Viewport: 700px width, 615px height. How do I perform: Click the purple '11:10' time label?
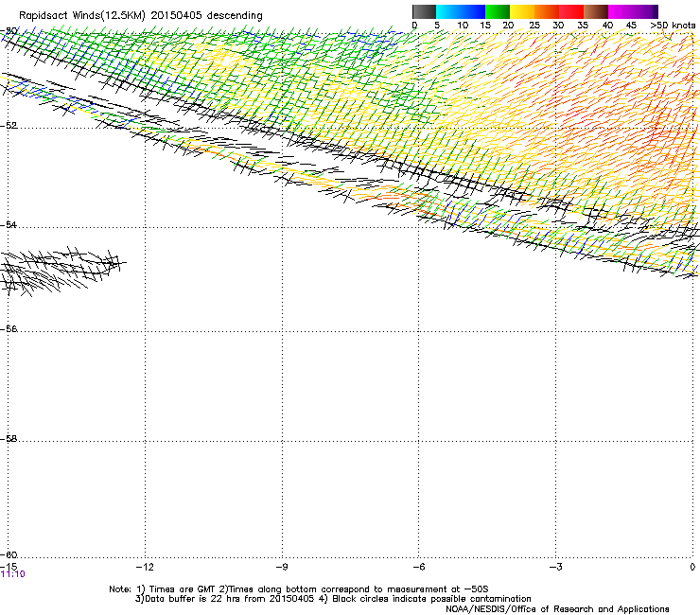[13, 574]
